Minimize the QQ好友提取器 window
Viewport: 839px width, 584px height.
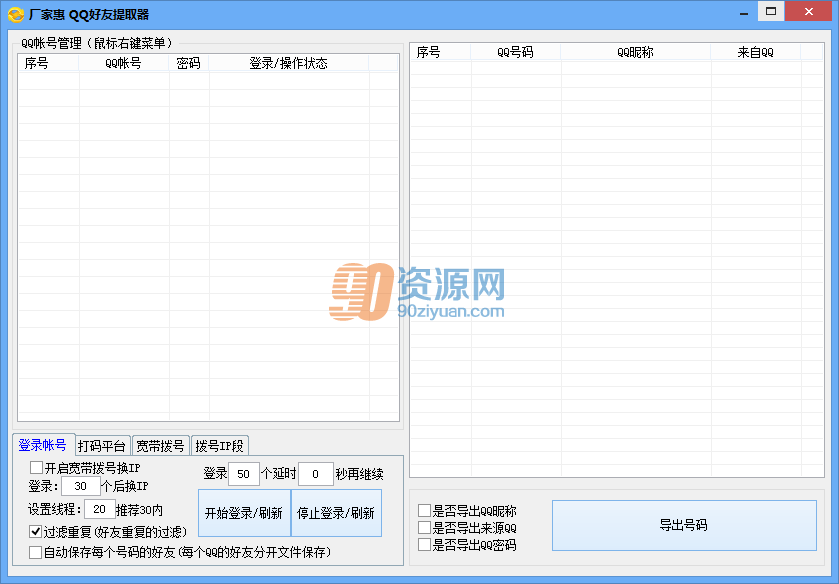click(x=744, y=12)
